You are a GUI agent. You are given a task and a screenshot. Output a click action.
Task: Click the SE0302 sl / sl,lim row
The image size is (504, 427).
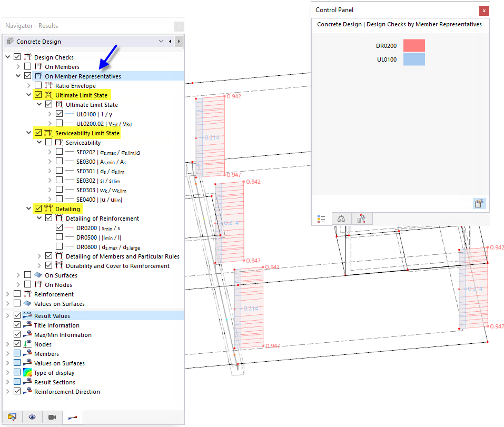(98, 181)
